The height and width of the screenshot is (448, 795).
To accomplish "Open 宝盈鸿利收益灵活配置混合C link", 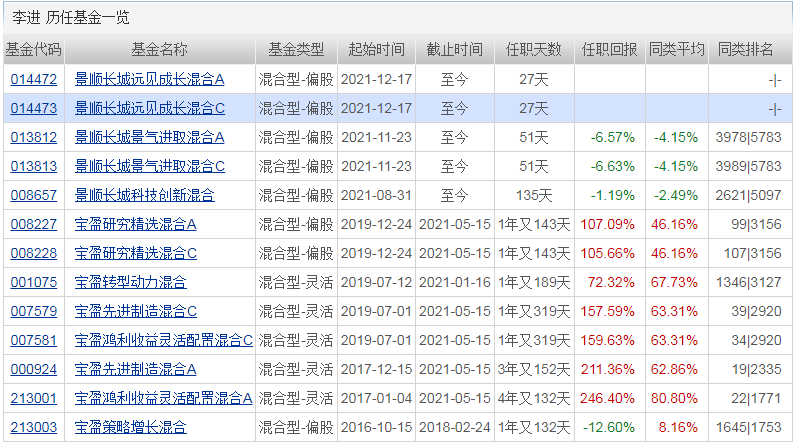I will 164,341.
